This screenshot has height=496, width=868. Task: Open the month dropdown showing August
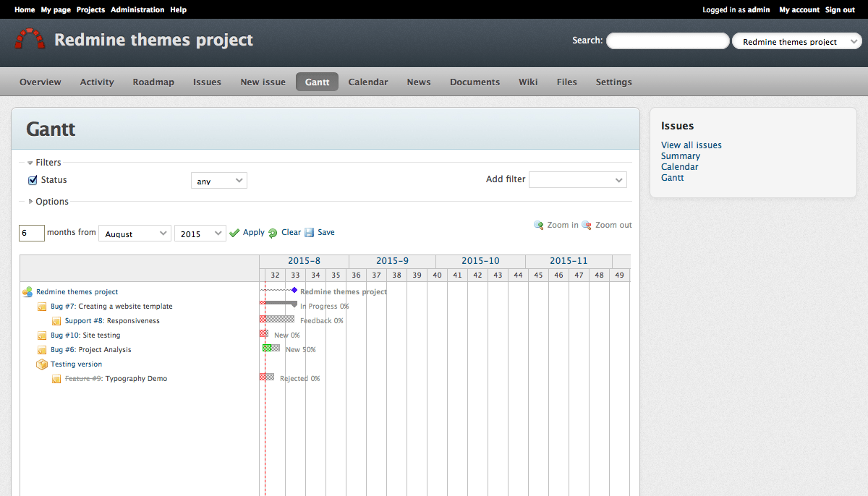[135, 233]
